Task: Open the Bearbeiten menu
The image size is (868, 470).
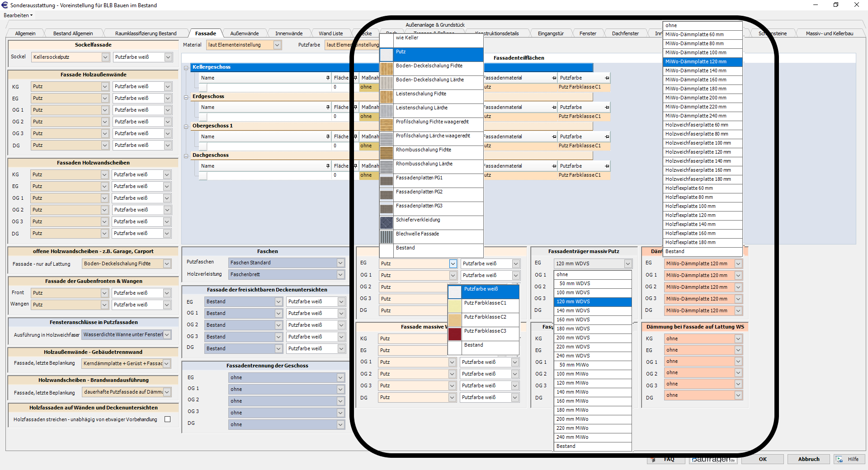Action: [18, 15]
